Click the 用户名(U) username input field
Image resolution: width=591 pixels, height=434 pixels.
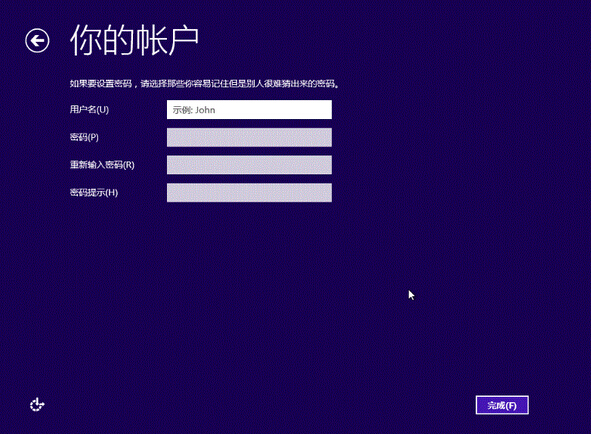click(249, 110)
